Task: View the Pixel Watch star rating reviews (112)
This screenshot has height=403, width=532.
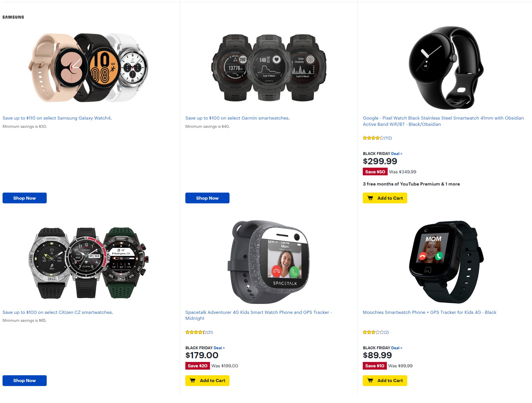Action: coord(377,138)
